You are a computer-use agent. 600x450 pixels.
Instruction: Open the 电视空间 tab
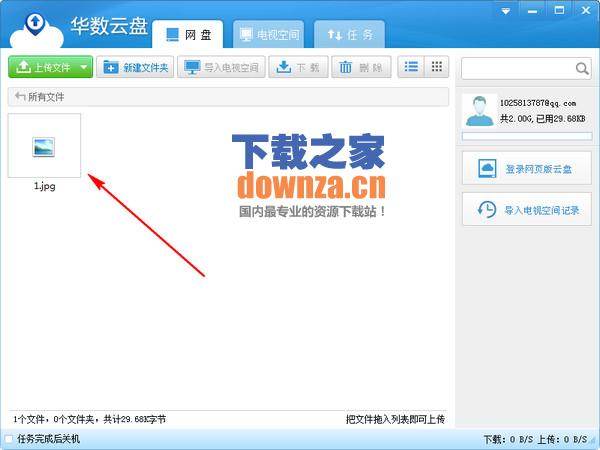(269, 34)
